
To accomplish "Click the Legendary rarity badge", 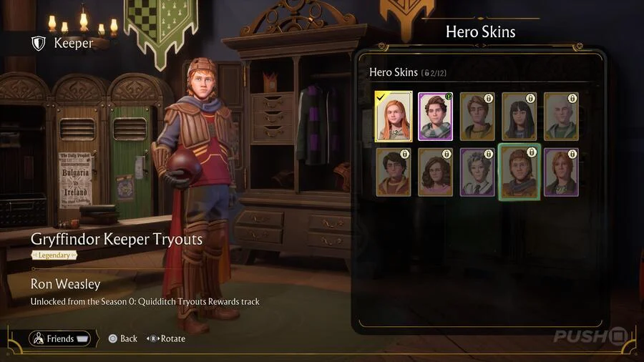I will [54, 255].
